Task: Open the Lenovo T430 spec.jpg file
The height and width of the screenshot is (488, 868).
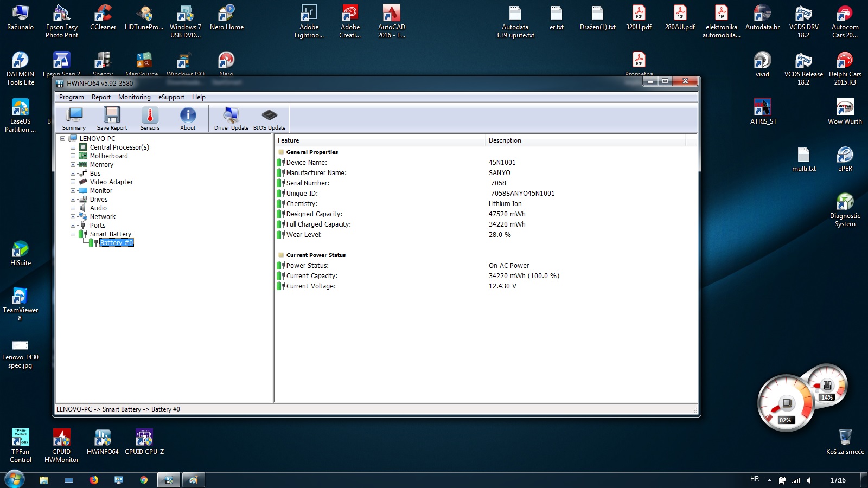Action: [20, 354]
